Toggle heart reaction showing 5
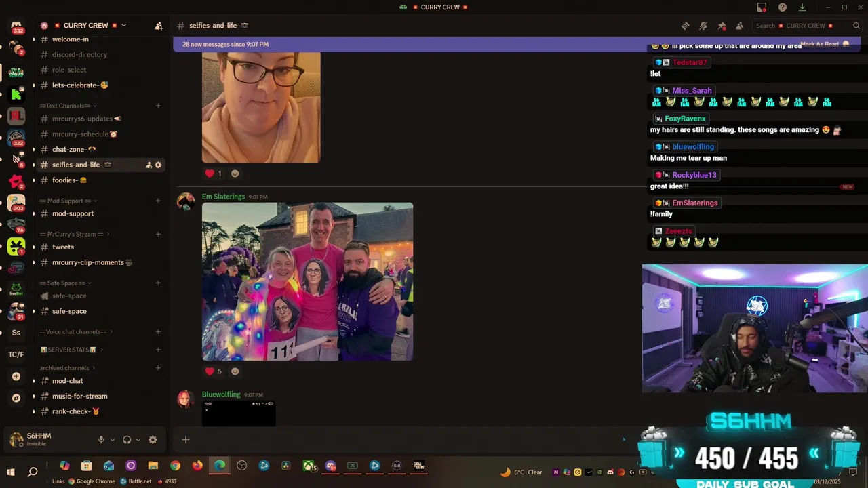Screen dimensions: 868x488 point(214,371)
